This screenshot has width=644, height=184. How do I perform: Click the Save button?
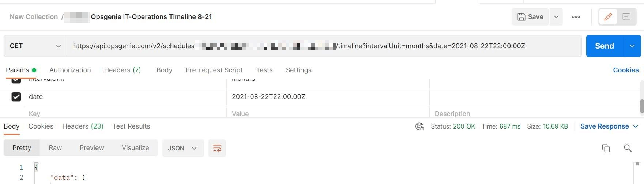click(530, 17)
